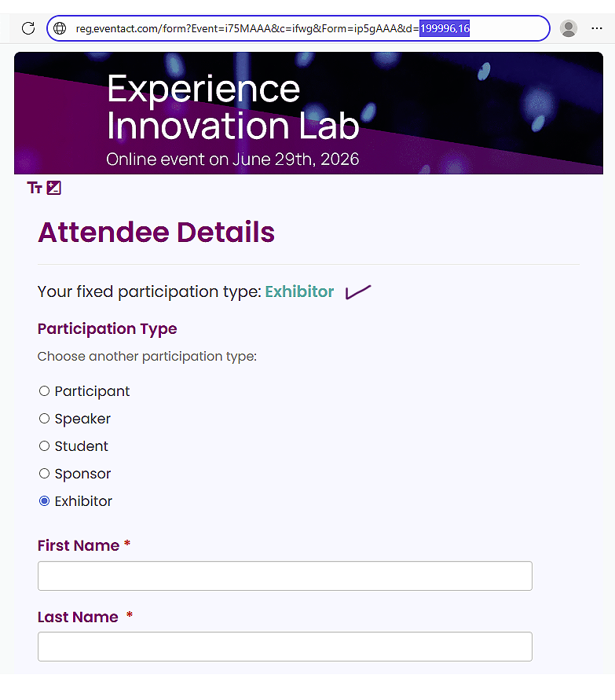615x700 pixels.
Task: Click the Tt text size icon
Action: click(x=33, y=188)
